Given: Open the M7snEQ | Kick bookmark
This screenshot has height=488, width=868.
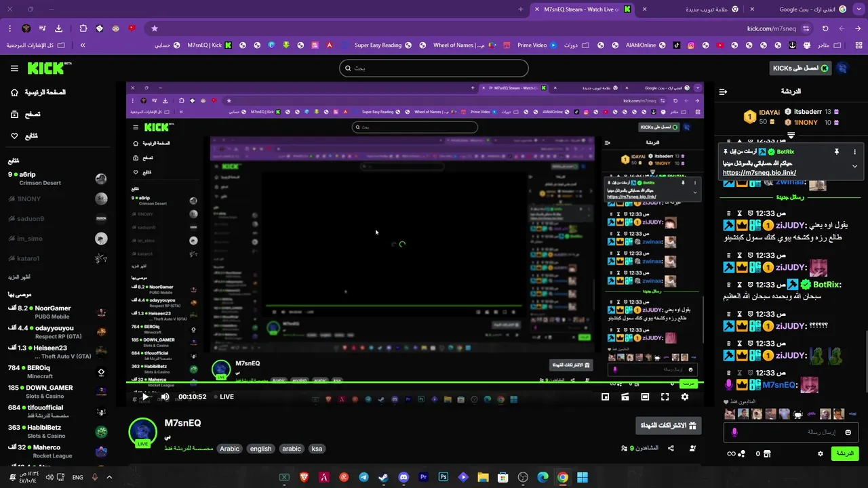Looking at the screenshot, I should pyautogui.click(x=210, y=45).
